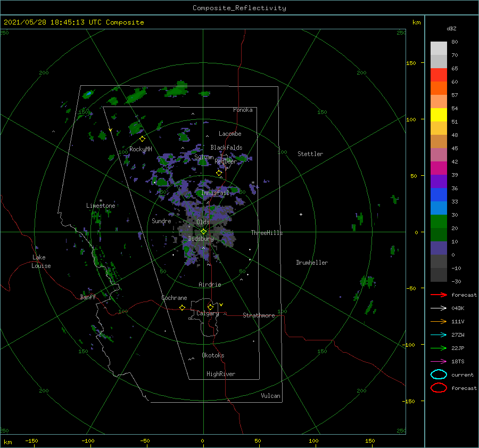Click the Composite_Reflectivity title text
This screenshot has height=448, width=479.
click(x=240, y=8)
